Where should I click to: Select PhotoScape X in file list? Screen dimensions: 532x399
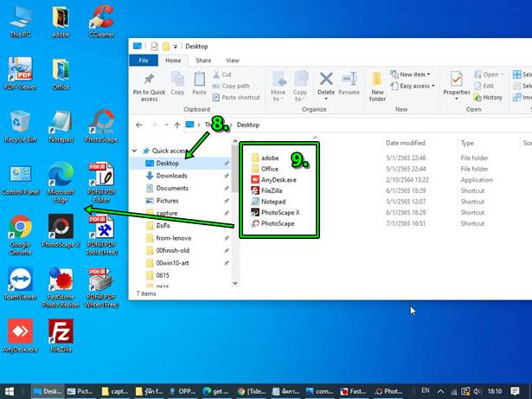pos(280,213)
